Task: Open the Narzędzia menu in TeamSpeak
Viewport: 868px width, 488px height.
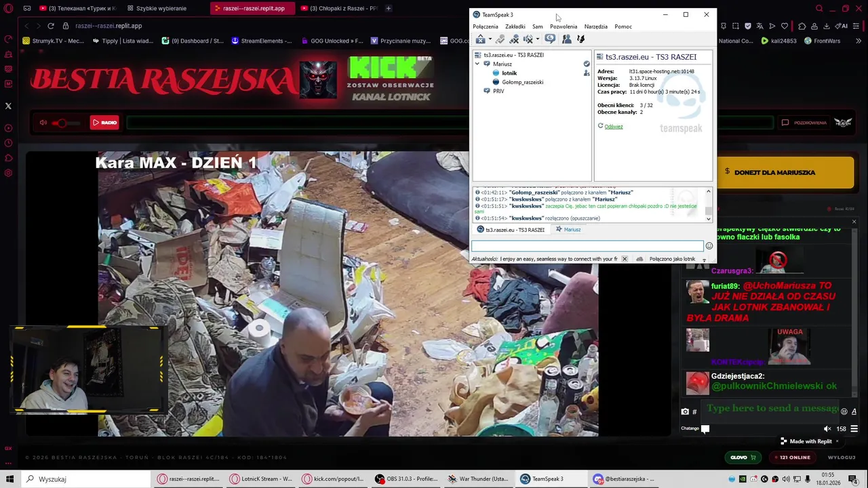Action: point(596,26)
